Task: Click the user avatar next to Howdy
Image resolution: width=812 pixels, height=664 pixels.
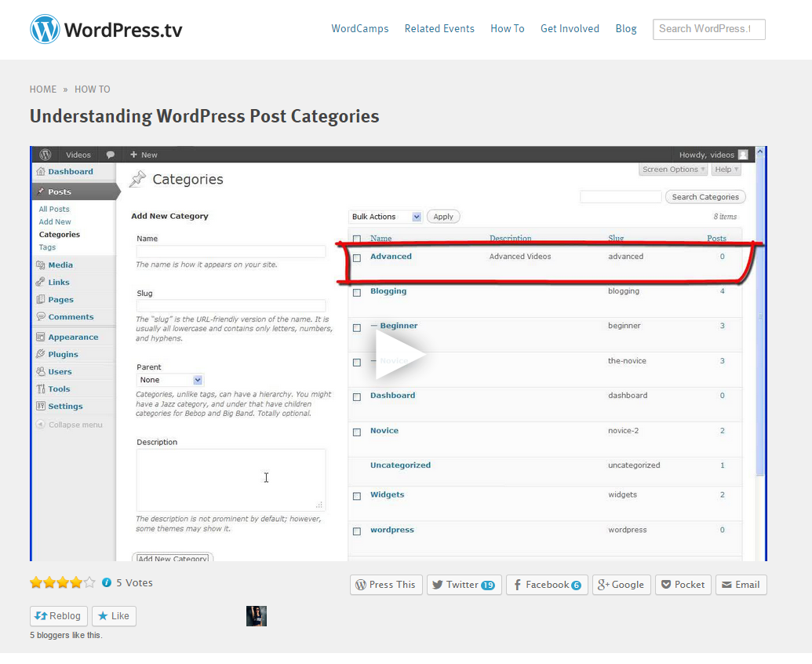Action: coord(743,155)
